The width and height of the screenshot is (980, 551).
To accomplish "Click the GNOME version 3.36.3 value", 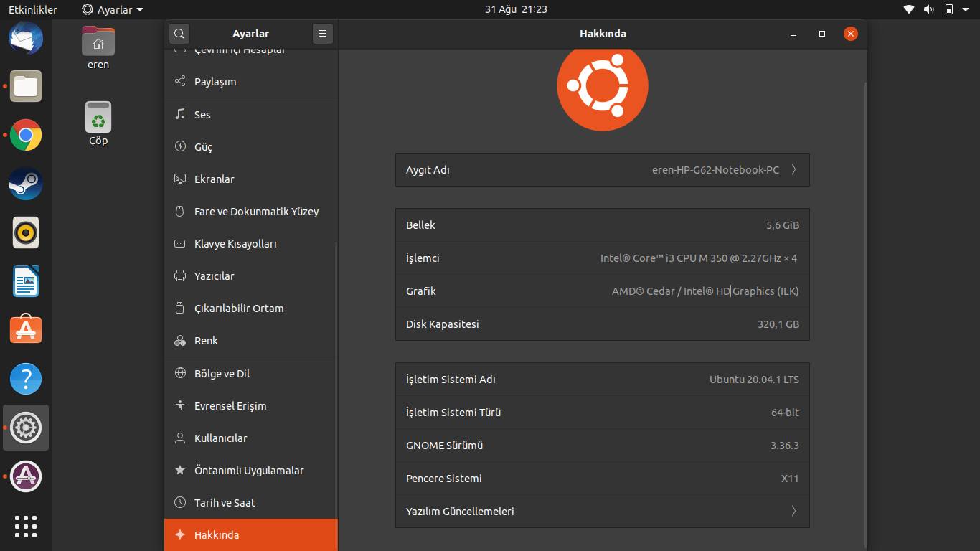I will (x=785, y=446).
